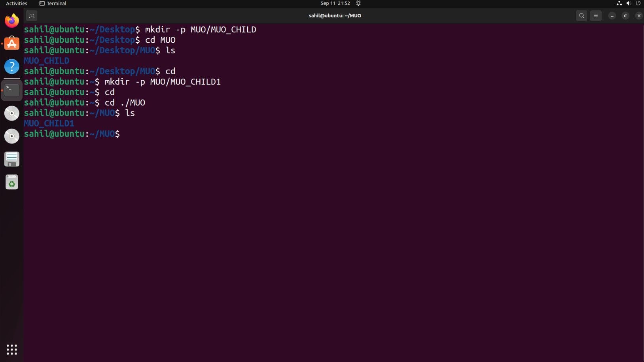The image size is (644, 362).
Task: Restore down the terminal window
Action: coord(625,16)
